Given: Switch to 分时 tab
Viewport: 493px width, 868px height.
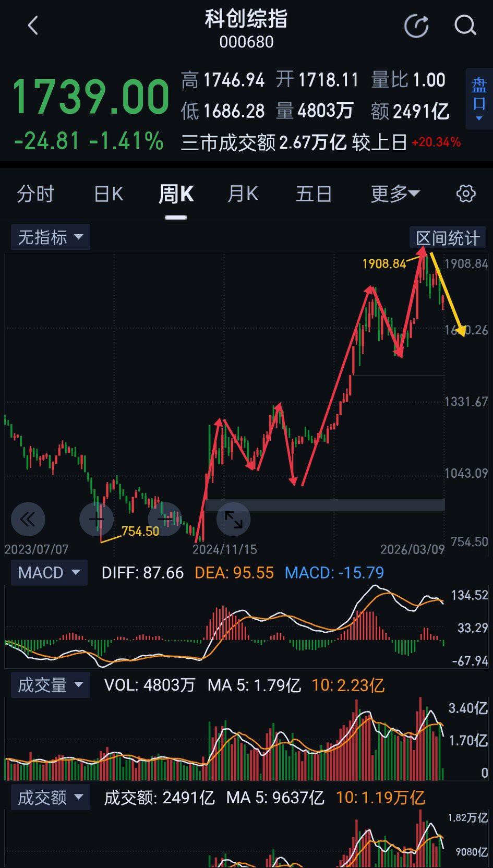Looking at the screenshot, I should (x=35, y=194).
